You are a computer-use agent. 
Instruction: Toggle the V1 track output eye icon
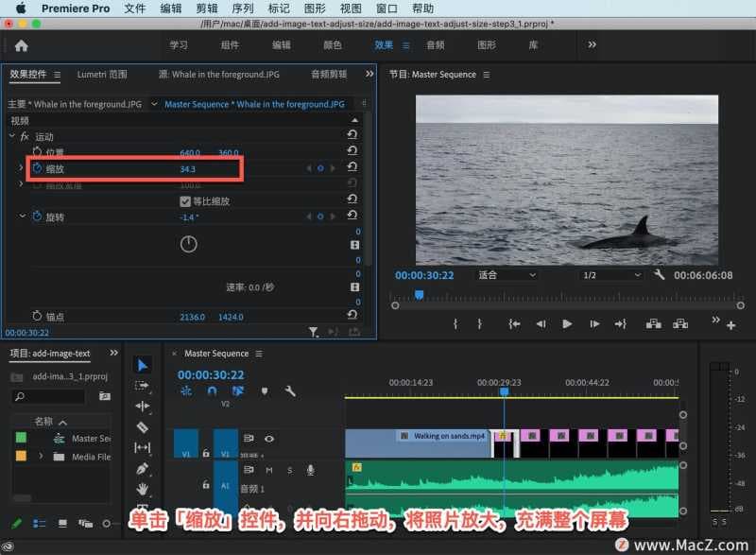point(269,439)
